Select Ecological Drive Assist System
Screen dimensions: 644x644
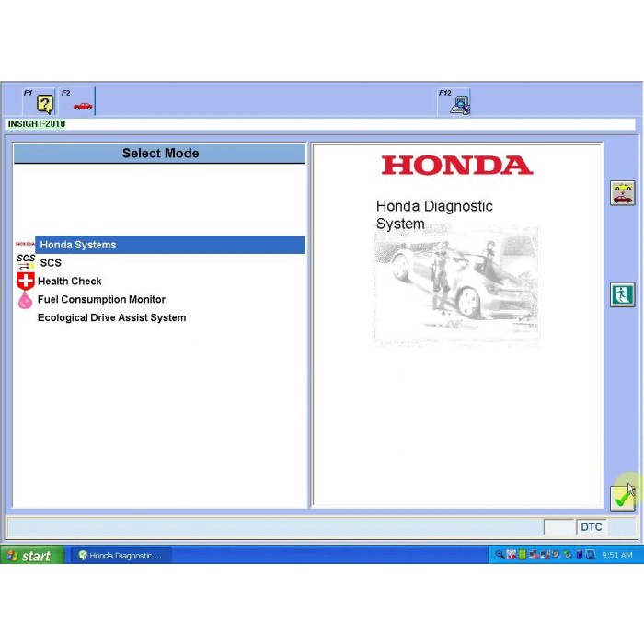click(x=111, y=317)
